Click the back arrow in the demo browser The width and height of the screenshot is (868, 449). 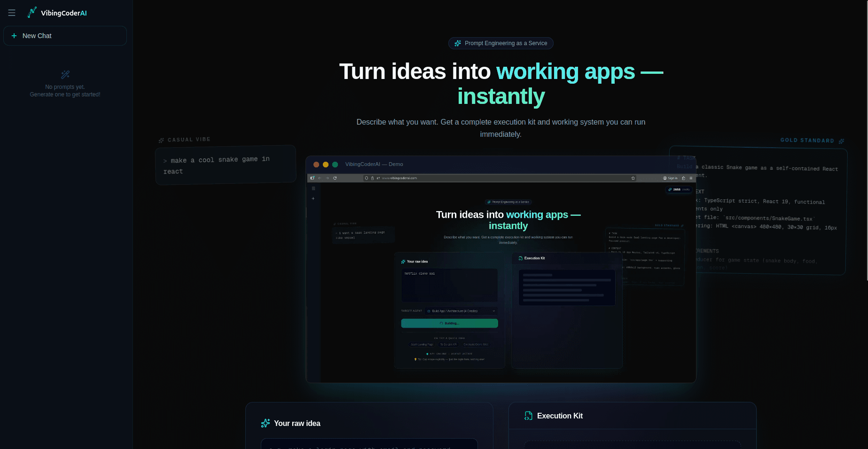click(320, 178)
